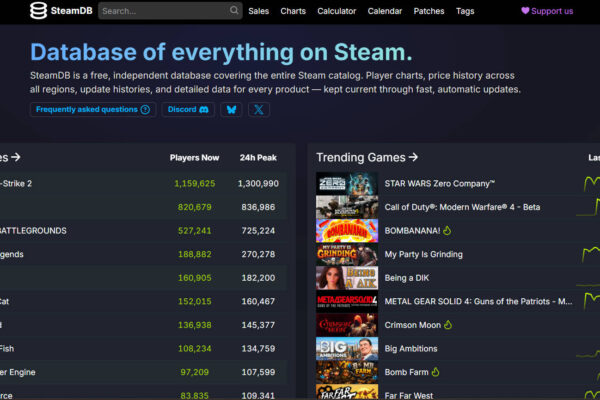
Task: Click the heart icon beside Support us
Action: pyautogui.click(x=525, y=11)
